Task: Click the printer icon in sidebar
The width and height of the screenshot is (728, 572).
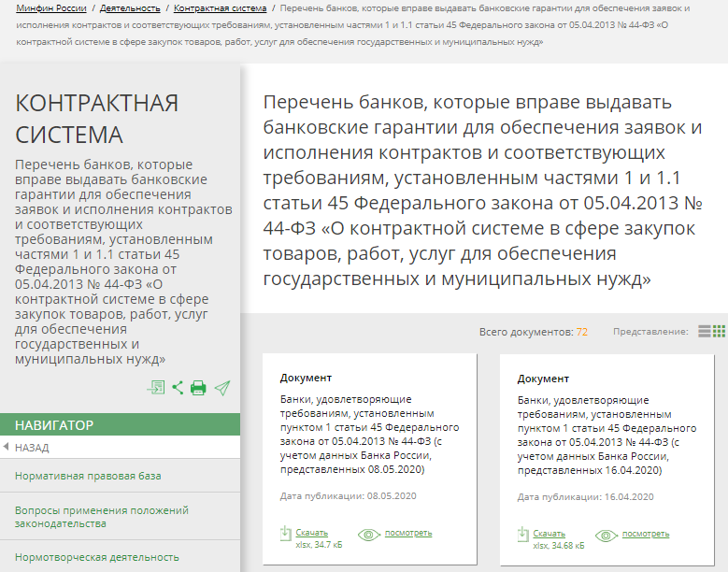Action: (x=198, y=388)
